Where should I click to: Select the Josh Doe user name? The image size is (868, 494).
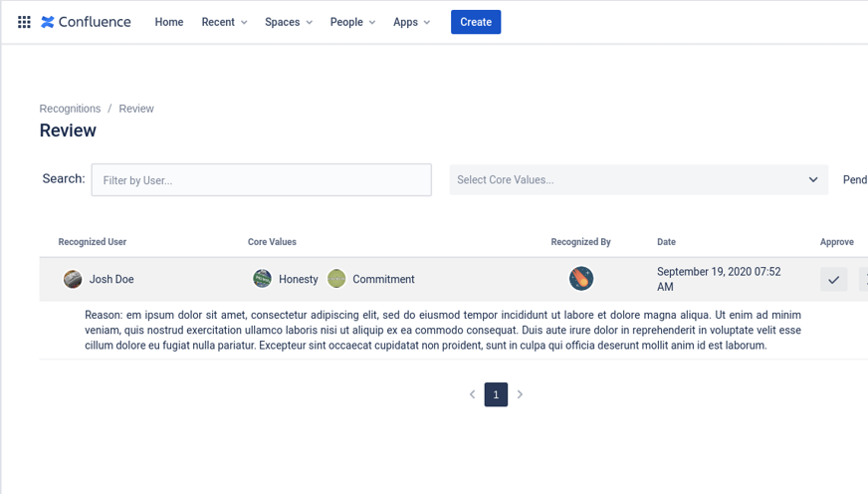pos(111,279)
